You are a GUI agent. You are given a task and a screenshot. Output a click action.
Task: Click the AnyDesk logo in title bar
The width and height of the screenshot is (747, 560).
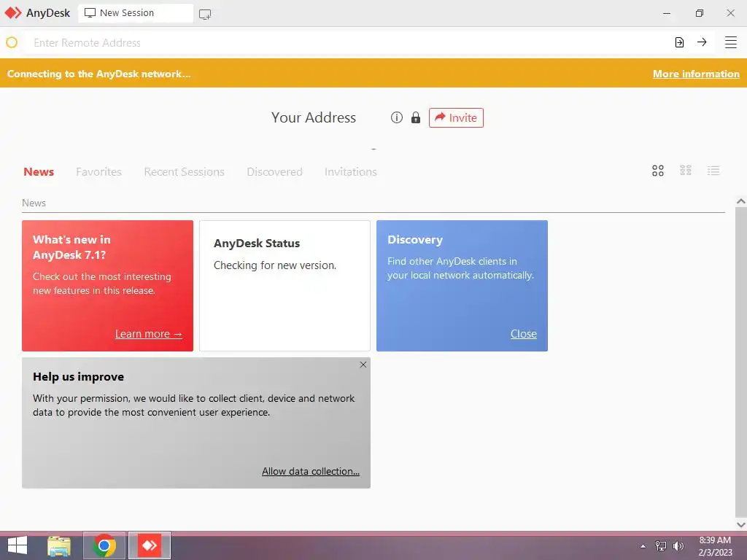pos(13,13)
